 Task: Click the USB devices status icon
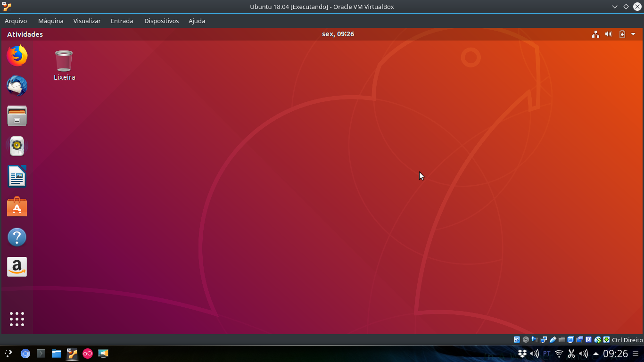tap(553, 339)
